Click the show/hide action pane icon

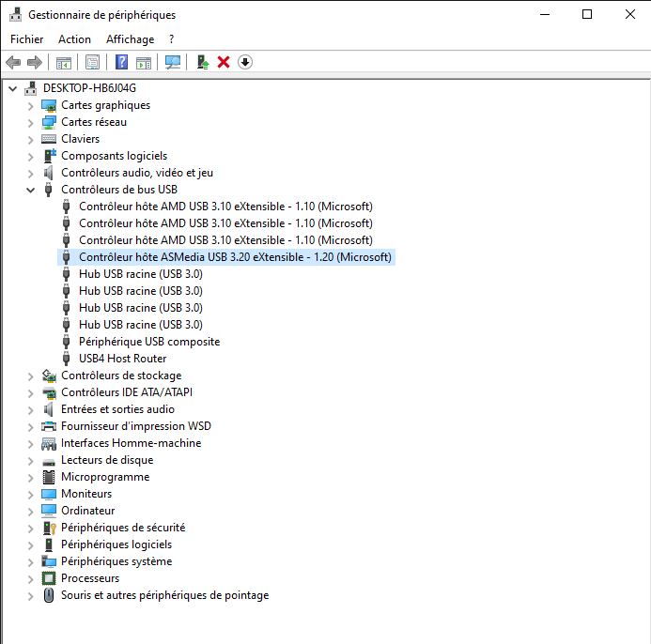(144, 63)
